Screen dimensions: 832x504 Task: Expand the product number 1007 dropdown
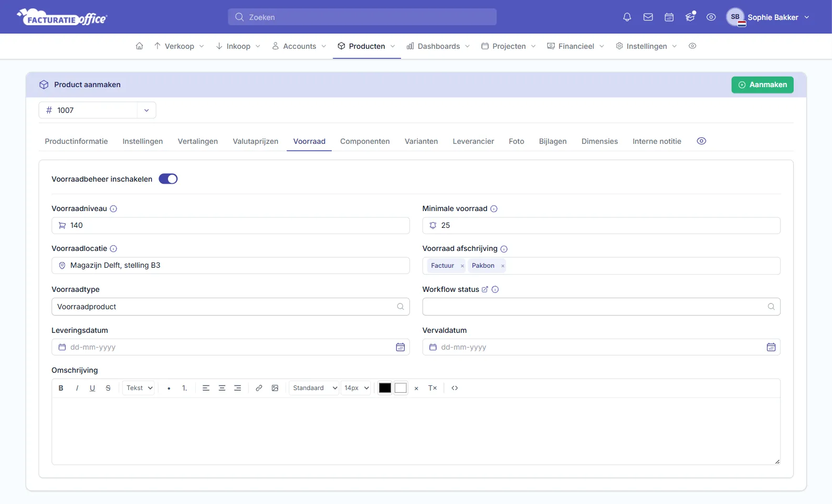146,110
